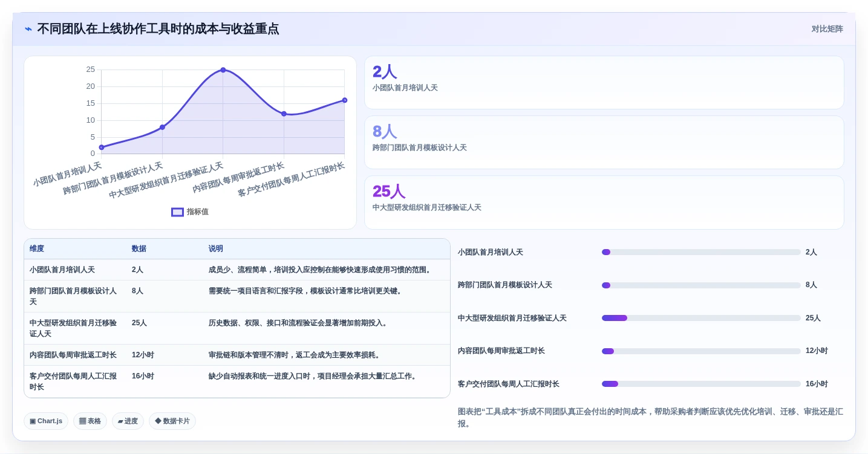Select the 2人 小团队首月培训人天 card

(x=604, y=83)
